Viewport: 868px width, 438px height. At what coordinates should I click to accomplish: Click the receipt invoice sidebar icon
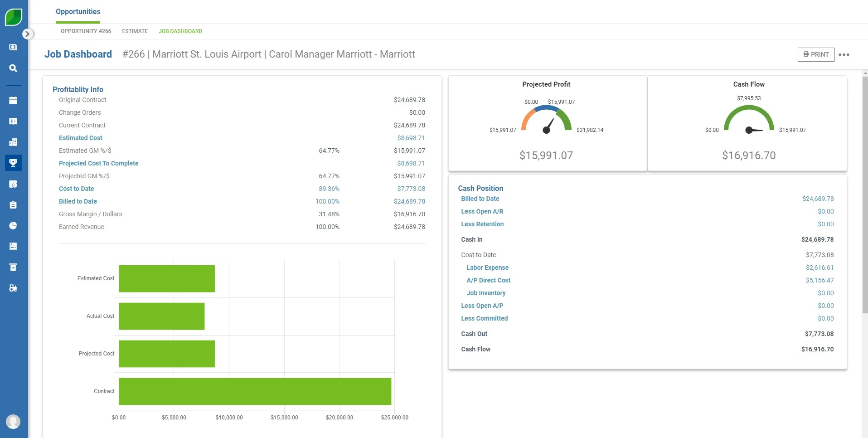tap(13, 246)
